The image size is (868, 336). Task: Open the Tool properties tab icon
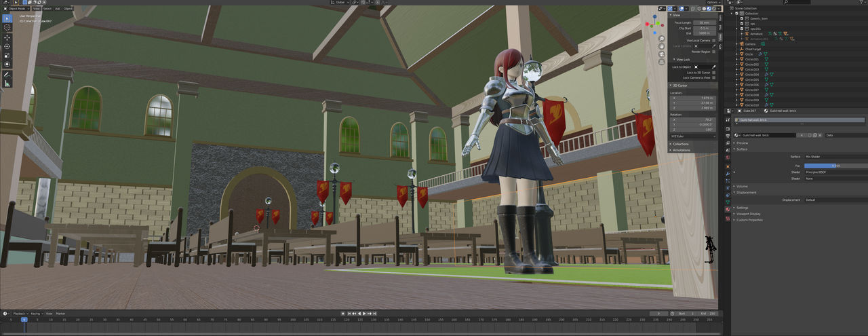(728, 119)
